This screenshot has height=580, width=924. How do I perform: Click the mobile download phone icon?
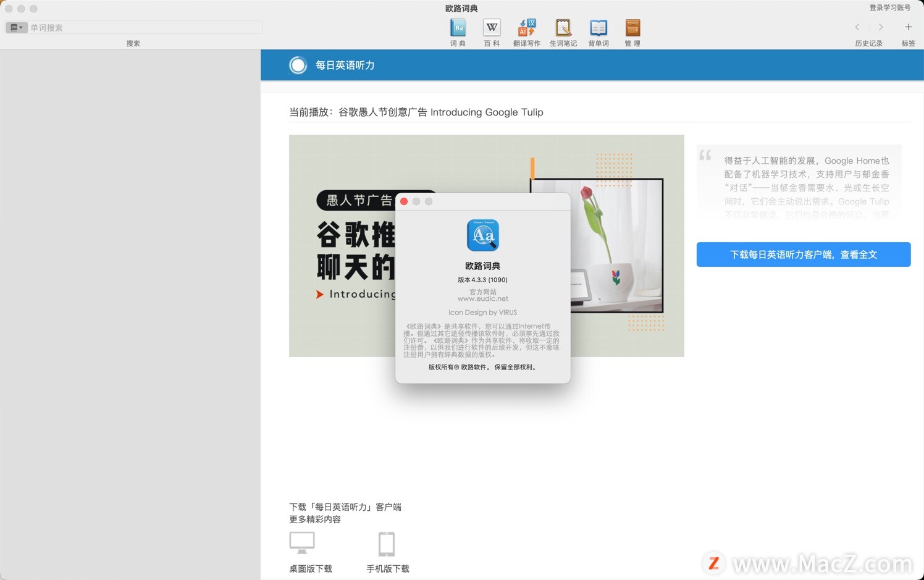pyautogui.click(x=387, y=542)
